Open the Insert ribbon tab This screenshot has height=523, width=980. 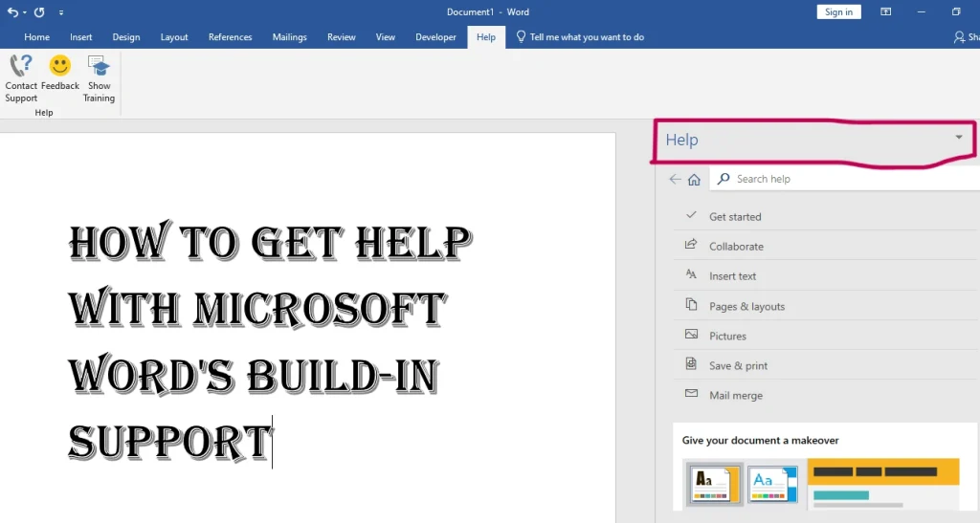tap(80, 37)
